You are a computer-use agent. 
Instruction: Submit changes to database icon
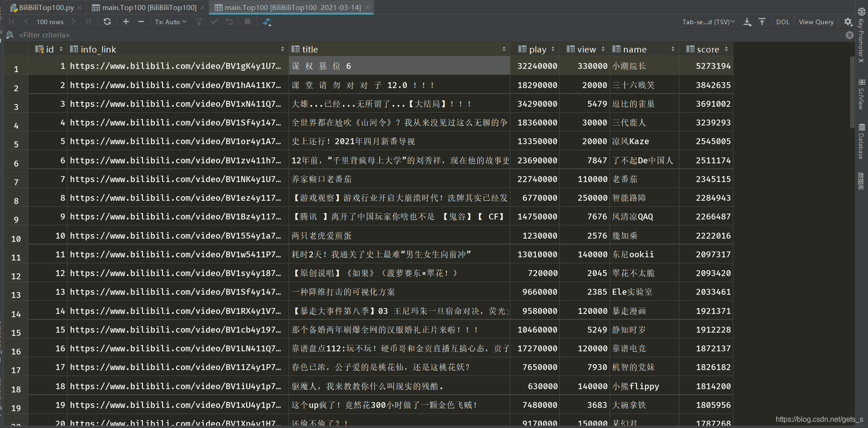tap(199, 21)
